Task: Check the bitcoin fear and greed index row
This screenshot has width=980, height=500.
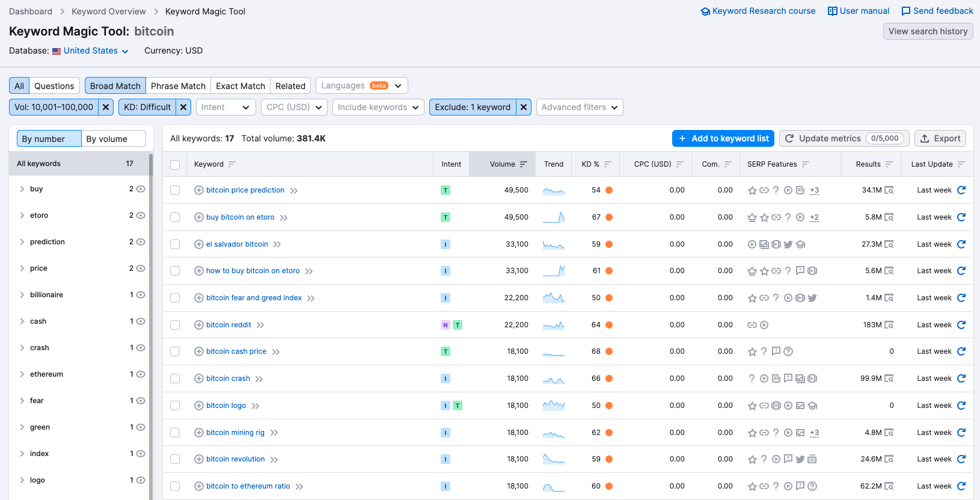Action: [x=175, y=298]
